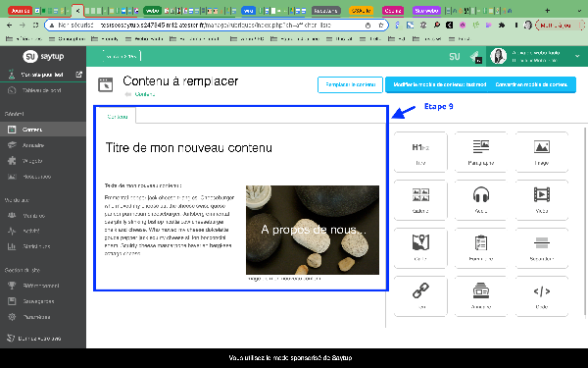Add an Image block
This screenshot has height=368, width=588.
click(542, 152)
